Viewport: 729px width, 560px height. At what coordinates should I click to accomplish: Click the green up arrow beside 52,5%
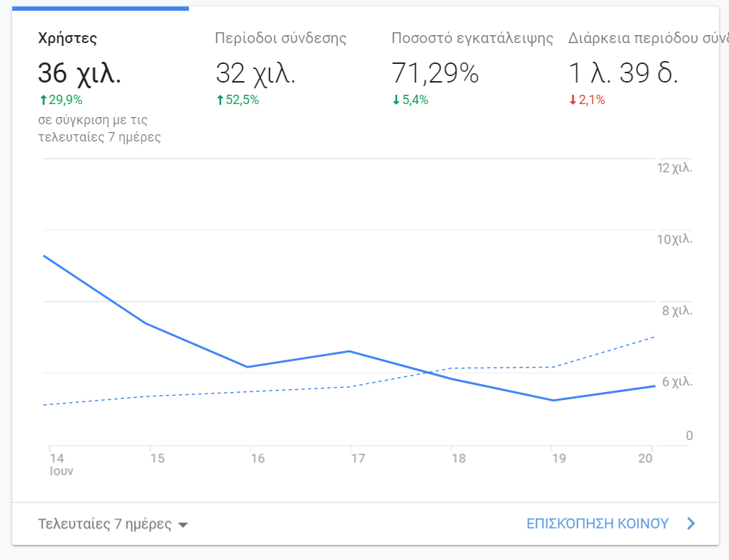pyautogui.click(x=220, y=100)
